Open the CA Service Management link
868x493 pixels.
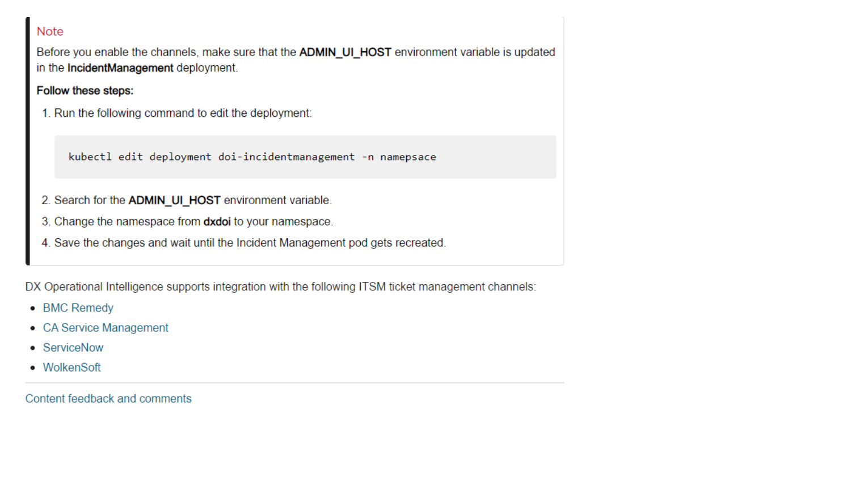(106, 328)
